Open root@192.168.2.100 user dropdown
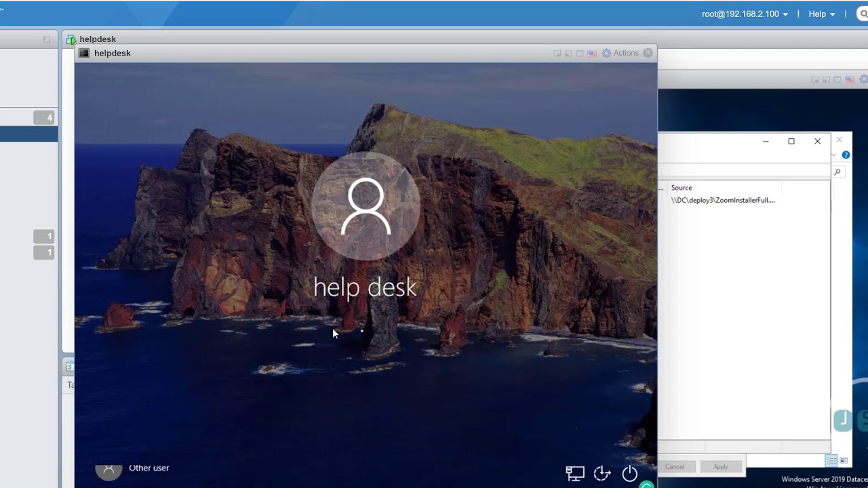The image size is (868, 488). click(745, 14)
